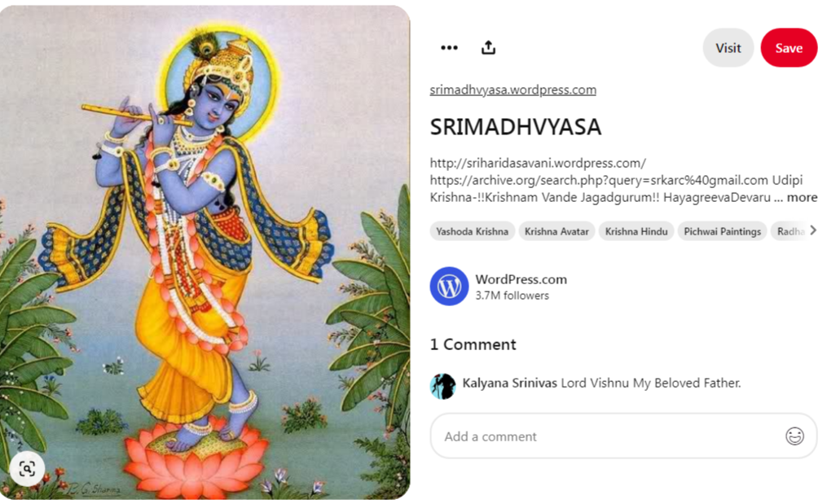Open srimadhvyasa.wordpress.com link

[512, 90]
